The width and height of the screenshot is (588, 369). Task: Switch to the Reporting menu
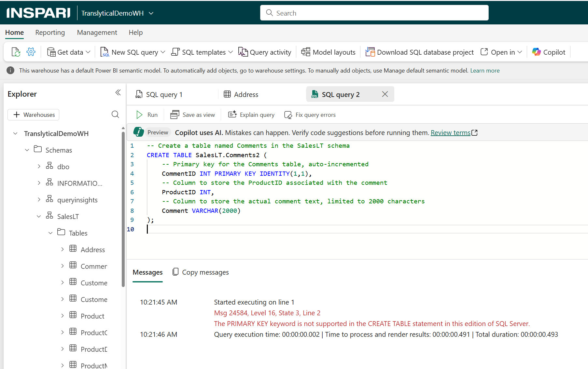pos(50,33)
